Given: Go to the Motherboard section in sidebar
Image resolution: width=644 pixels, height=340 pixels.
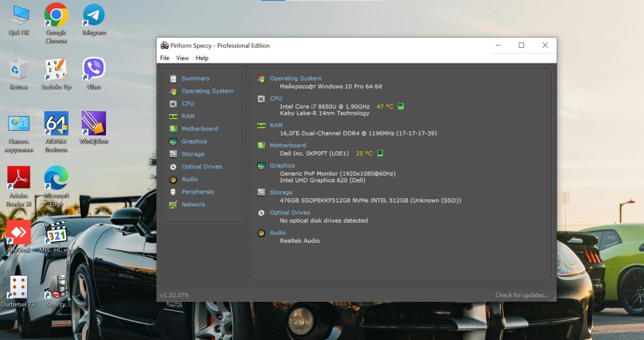Looking at the screenshot, I should pyautogui.click(x=200, y=129).
